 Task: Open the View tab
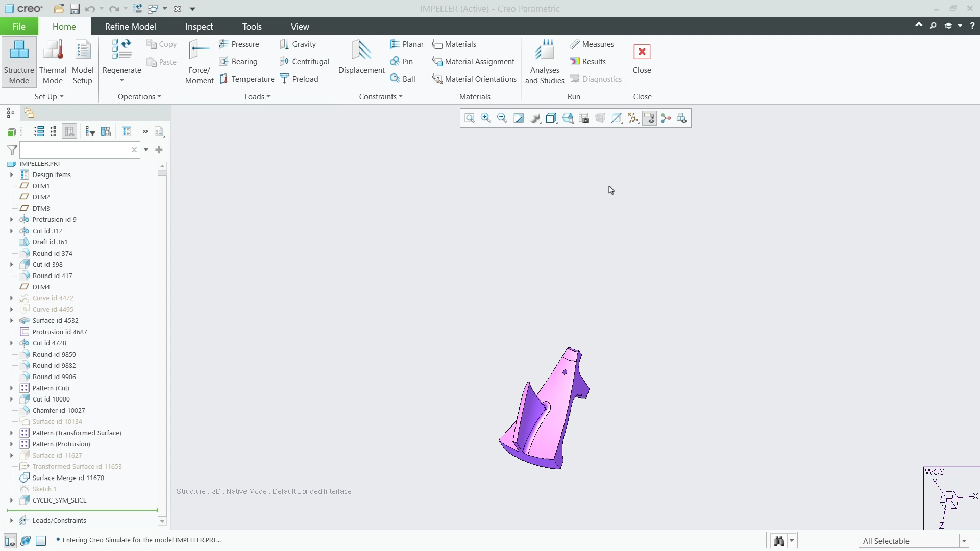pyautogui.click(x=300, y=27)
